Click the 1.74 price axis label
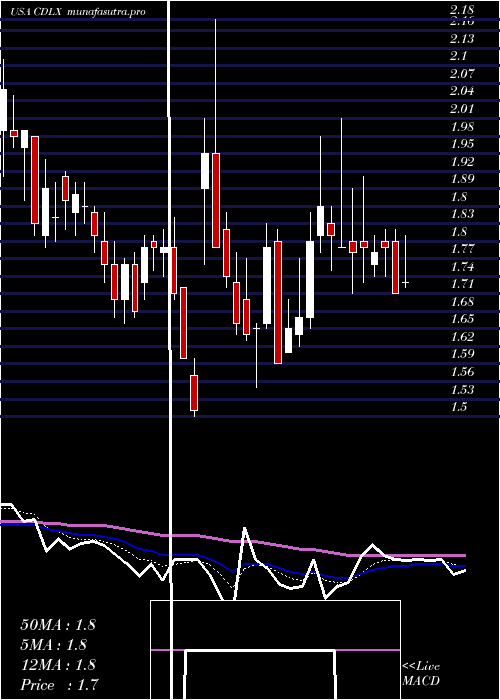 (x=462, y=267)
